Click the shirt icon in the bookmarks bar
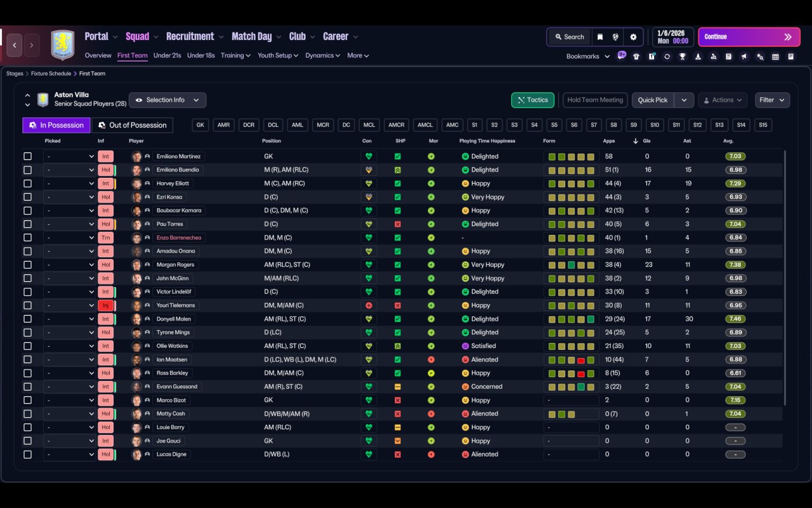The image size is (812, 508). (x=636, y=57)
